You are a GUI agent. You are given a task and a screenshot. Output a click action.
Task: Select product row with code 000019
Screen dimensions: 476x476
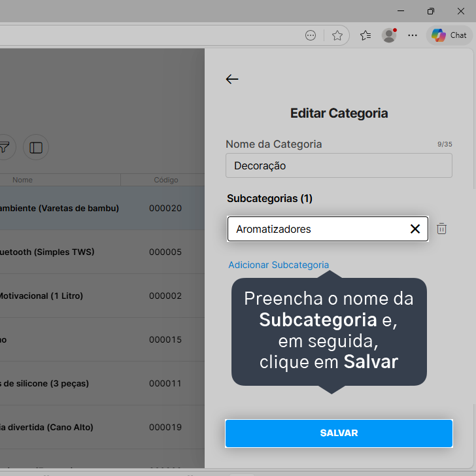102,427
